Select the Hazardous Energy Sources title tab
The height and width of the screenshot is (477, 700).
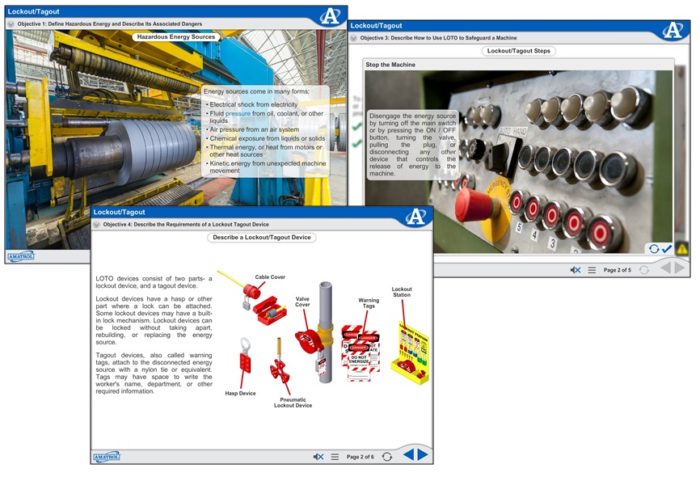click(x=177, y=36)
